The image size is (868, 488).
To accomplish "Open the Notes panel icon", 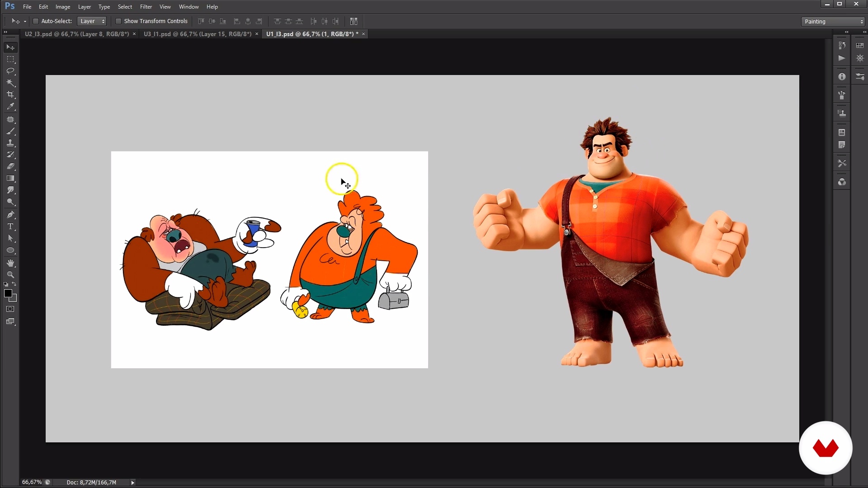I will click(x=842, y=145).
